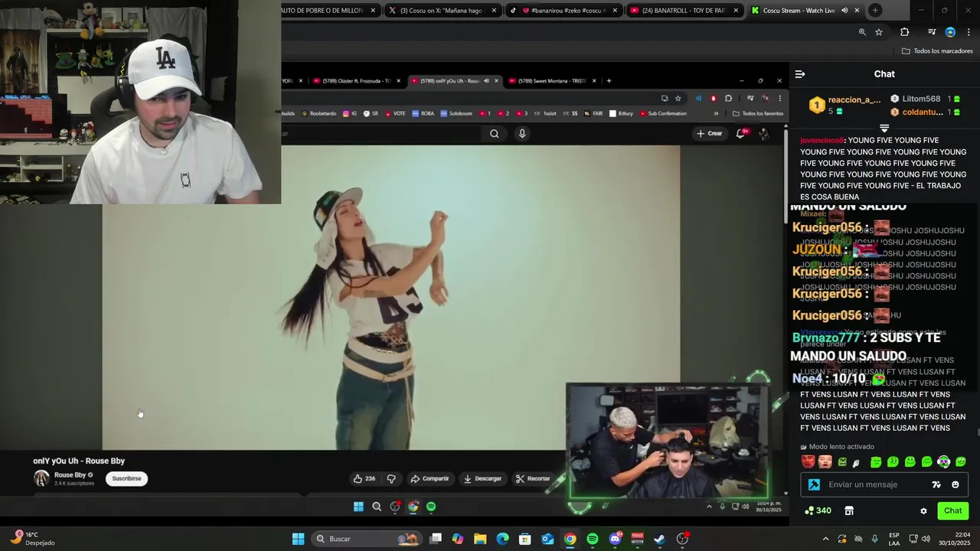
Task: Open the Bitlucy bookmark
Action: 621,113
